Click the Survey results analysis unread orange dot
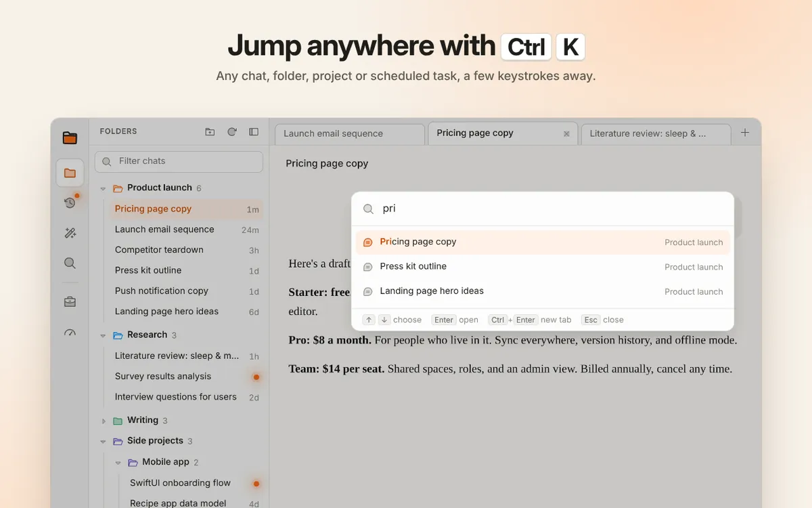The height and width of the screenshot is (508, 812). tap(256, 377)
